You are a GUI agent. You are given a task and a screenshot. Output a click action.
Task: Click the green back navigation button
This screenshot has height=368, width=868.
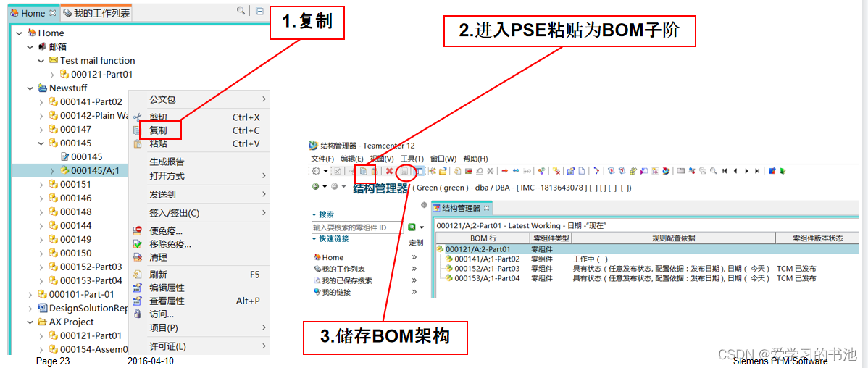tap(315, 186)
